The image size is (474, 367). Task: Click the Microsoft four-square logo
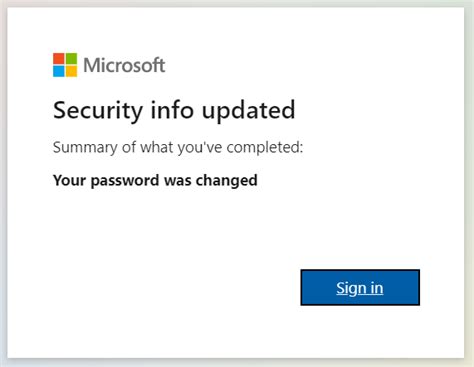(65, 65)
